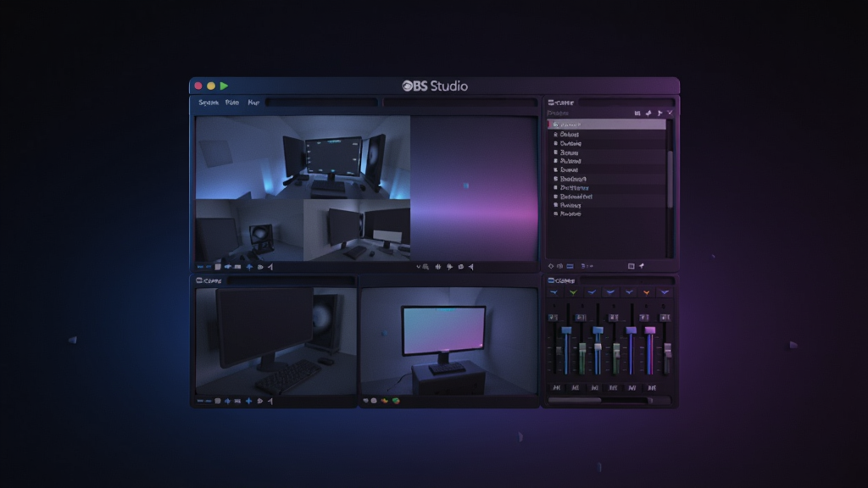The image size is (868, 488).
Task: Click the blue icon in mixer dock header
Action: [551, 280]
